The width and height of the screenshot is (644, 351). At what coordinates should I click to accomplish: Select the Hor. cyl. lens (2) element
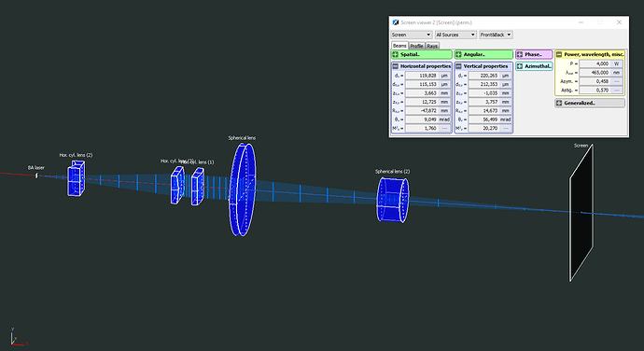click(x=77, y=178)
